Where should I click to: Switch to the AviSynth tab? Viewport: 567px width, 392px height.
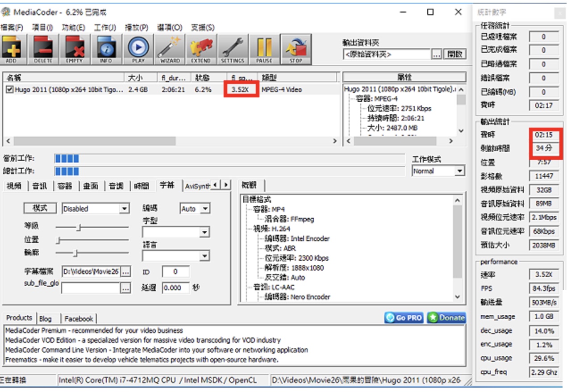tap(197, 186)
